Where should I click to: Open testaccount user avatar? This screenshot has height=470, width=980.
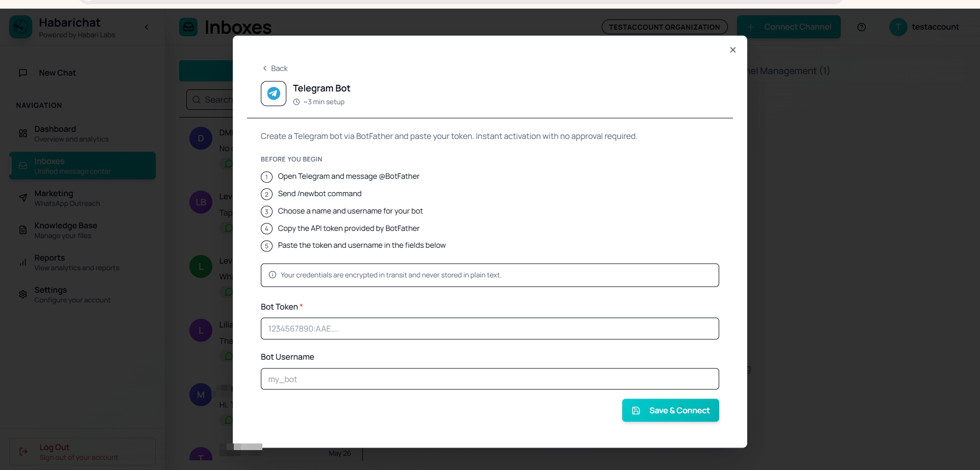pos(898,27)
